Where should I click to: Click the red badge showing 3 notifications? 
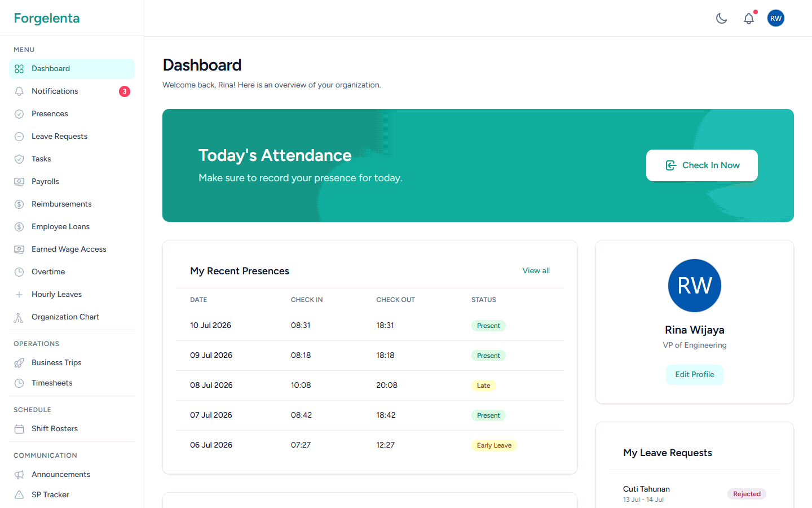coord(125,91)
